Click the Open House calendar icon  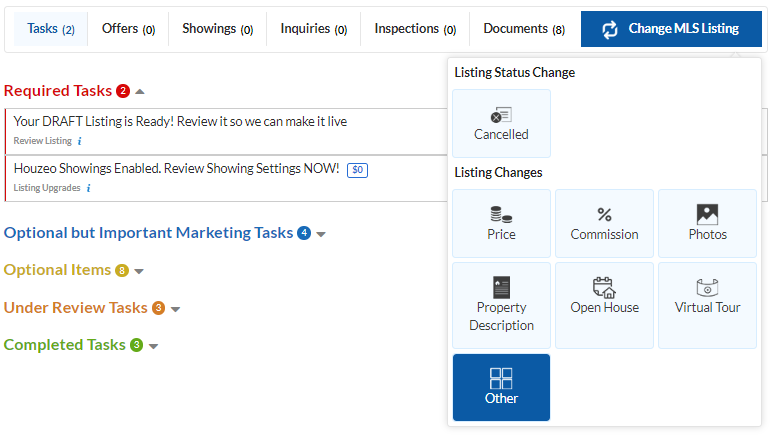coord(604,288)
